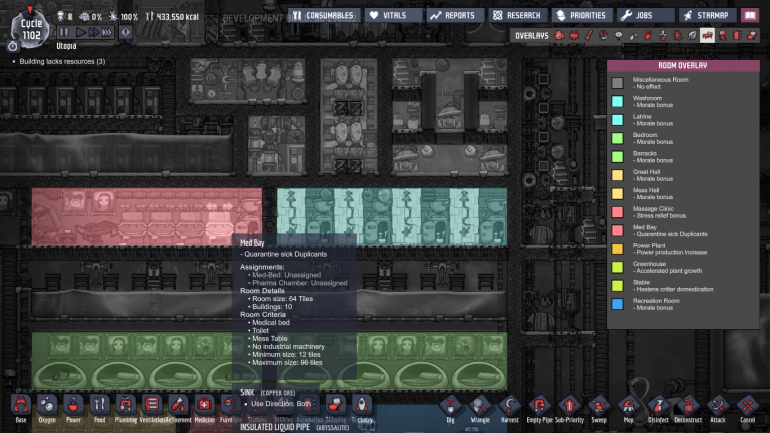This screenshot has height=433, width=770.
Task: Toggle the Conveyor shipping overlay
Action: point(752,35)
